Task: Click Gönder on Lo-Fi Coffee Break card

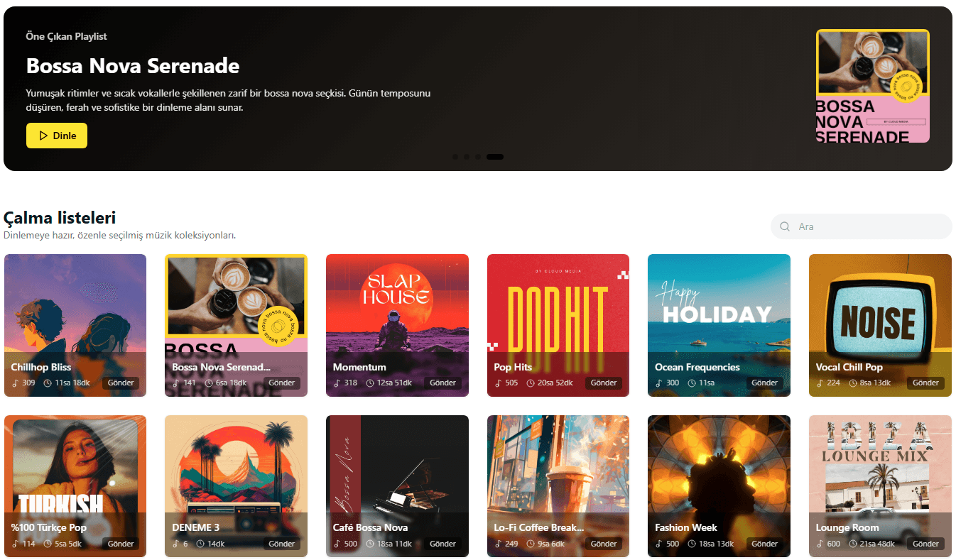Action: coord(604,544)
